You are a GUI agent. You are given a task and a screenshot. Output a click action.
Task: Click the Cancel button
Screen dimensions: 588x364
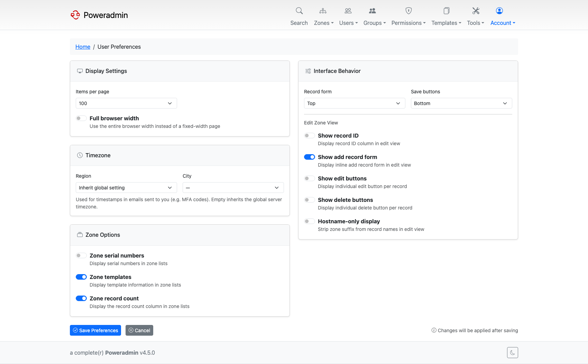[x=139, y=330]
